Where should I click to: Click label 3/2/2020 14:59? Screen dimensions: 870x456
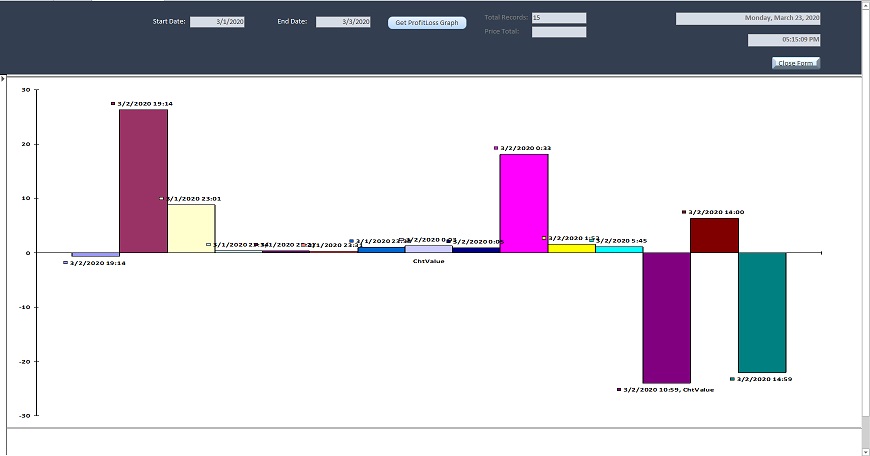764,379
